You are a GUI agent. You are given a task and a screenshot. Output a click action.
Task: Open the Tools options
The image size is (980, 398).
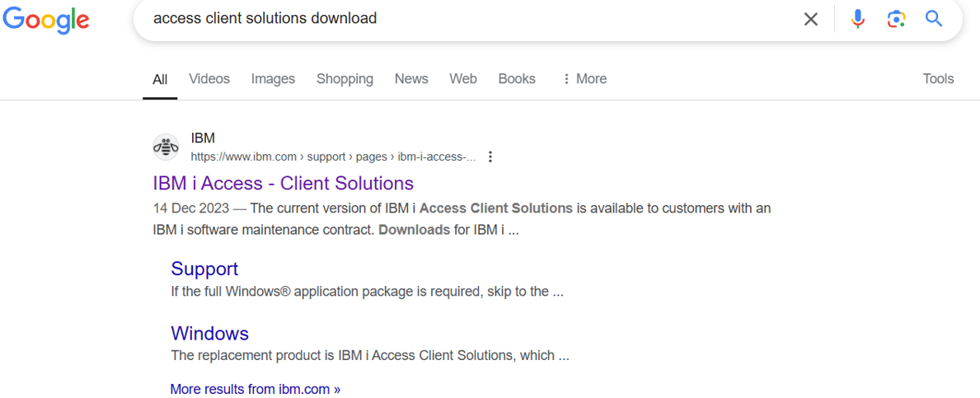click(x=938, y=79)
